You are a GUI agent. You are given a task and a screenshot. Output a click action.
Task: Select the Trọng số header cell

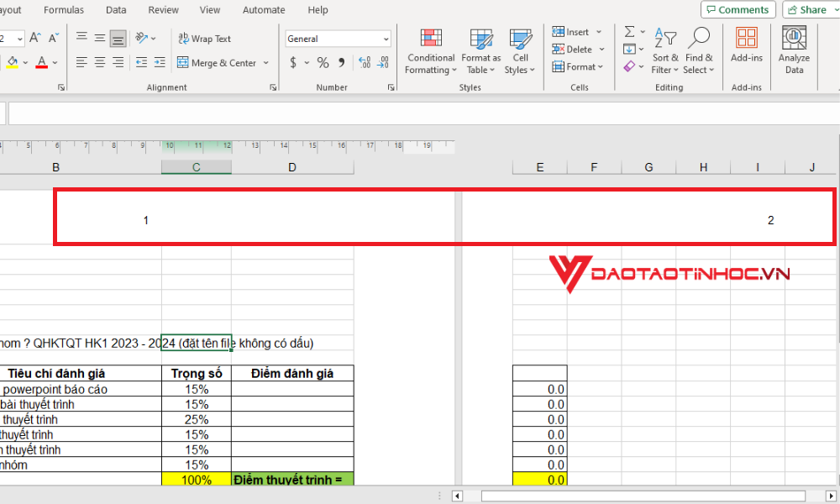(197, 373)
